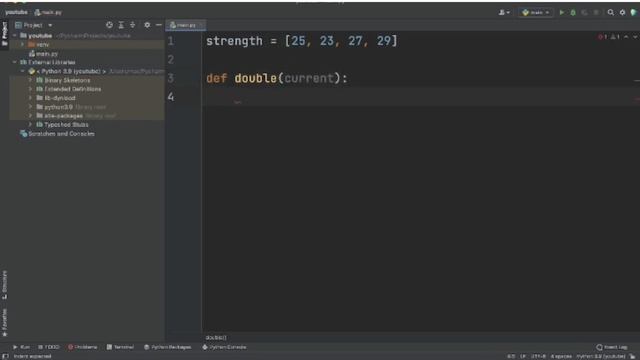Select Scratches and Consoles
640x360 pixels.
coord(57,133)
